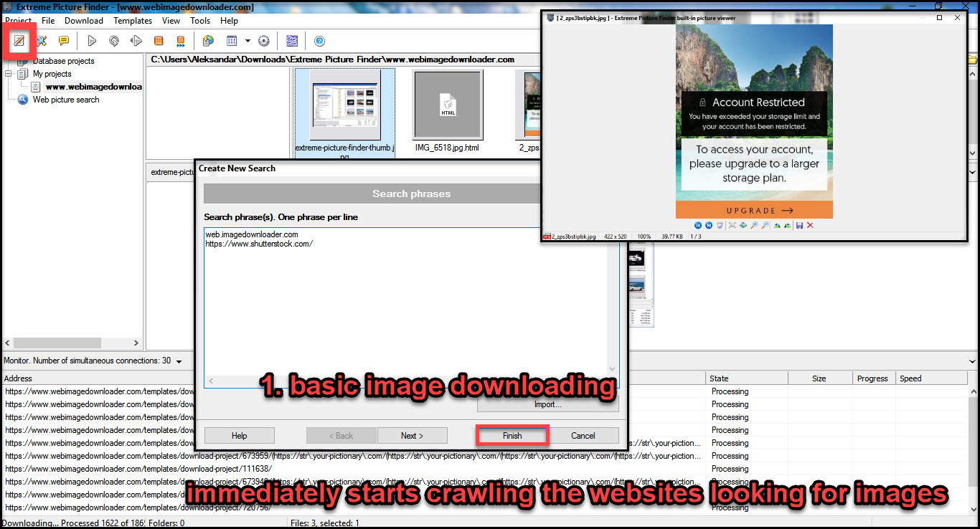
Task: Click left pane horizontal scrollbar
Action: (x=72, y=343)
